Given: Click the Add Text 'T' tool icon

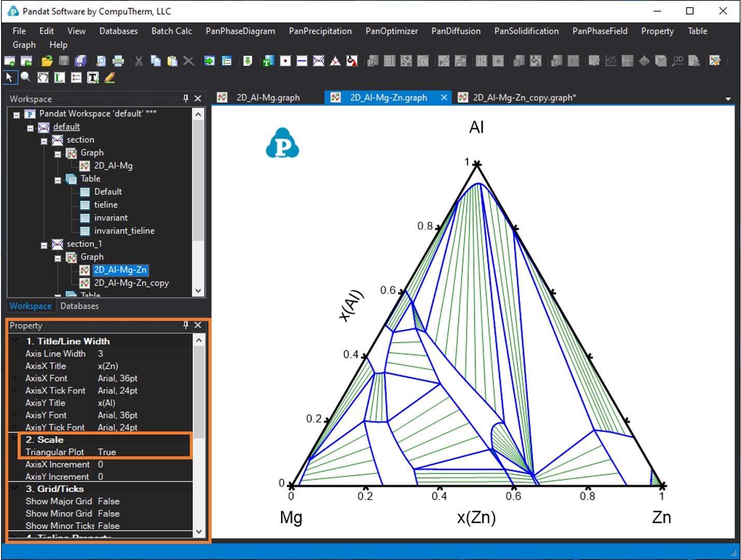Looking at the screenshot, I should pos(93,78).
